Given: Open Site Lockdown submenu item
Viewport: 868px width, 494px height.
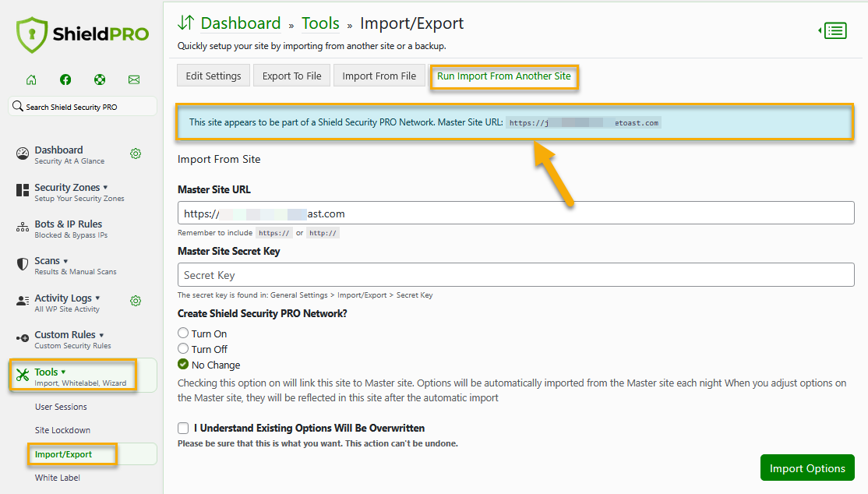Looking at the screenshot, I should [62, 430].
